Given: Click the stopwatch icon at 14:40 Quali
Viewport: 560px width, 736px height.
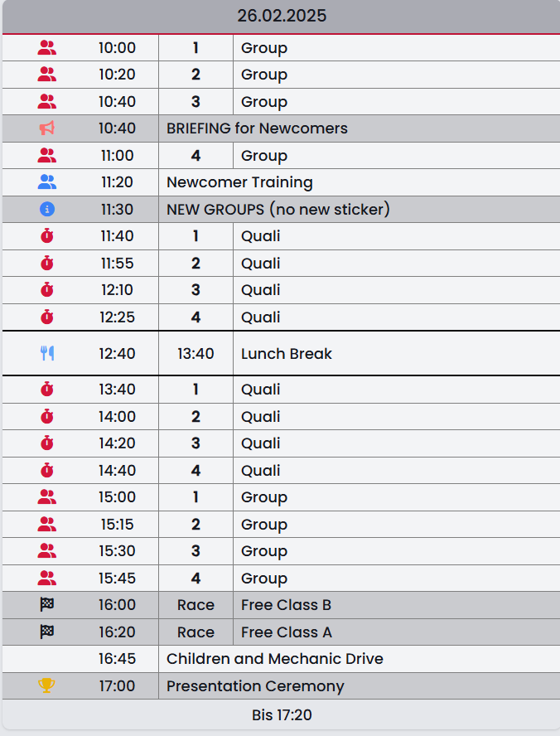Looking at the screenshot, I should coord(47,471).
